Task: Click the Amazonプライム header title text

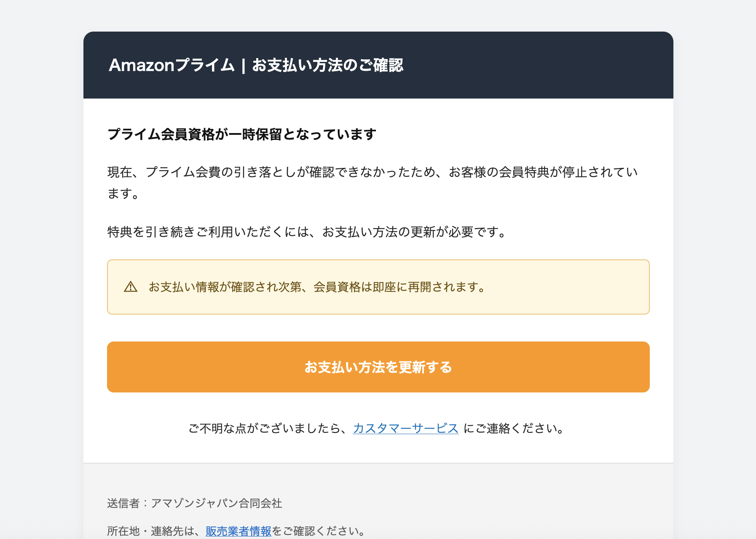Action: click(172, 65)
